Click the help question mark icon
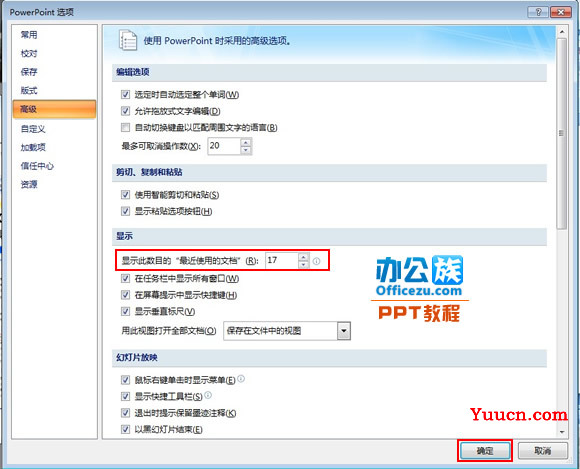This screenshot has width=580, height=469. coord(538,12)
